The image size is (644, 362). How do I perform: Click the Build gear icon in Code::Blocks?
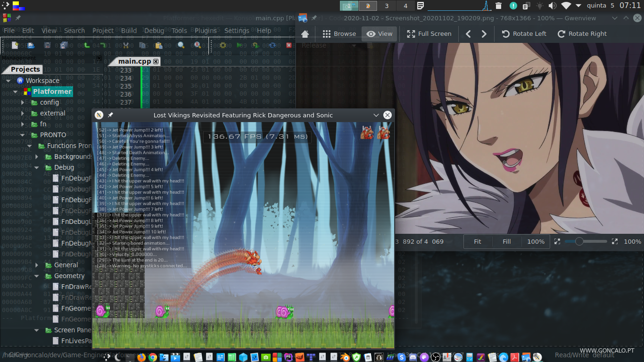(223, 45)
